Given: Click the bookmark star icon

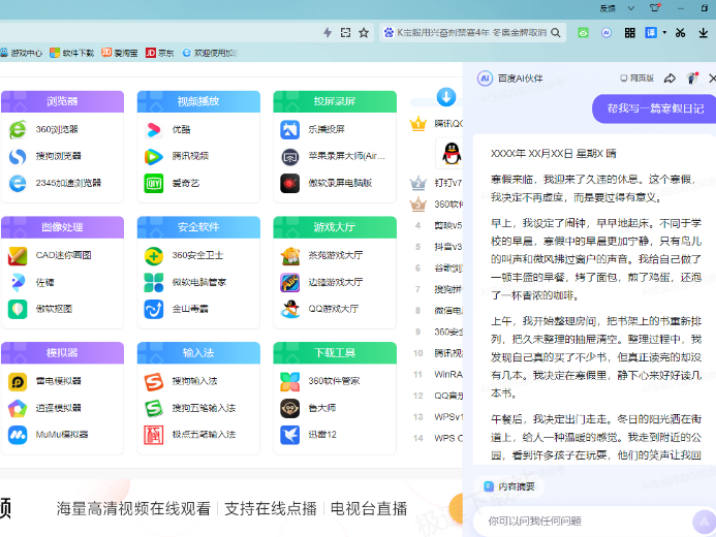Looking at the screenshot, I should 363,32.
